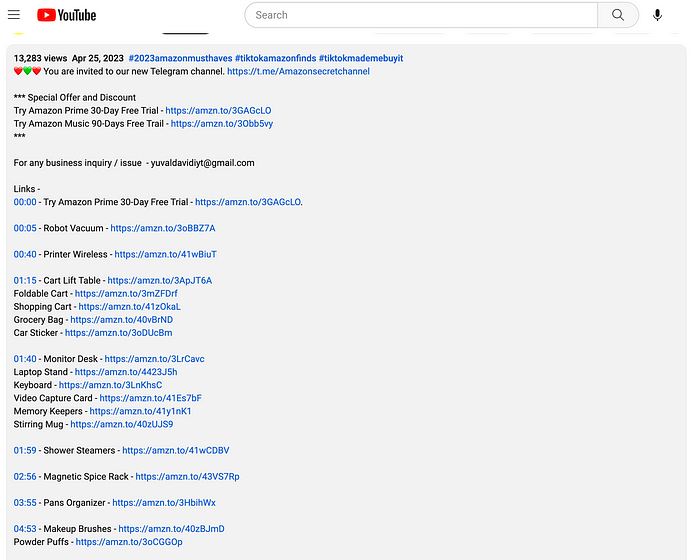The height and width of the screenshot is (560, 700).
Task: Start voice search with microphone icon
Action: coord(657,15)
